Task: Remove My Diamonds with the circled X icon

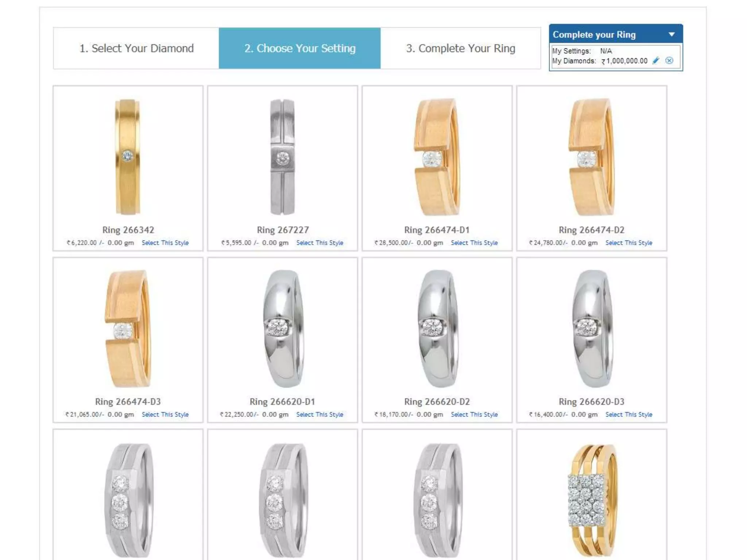Action: pos(669,61)
